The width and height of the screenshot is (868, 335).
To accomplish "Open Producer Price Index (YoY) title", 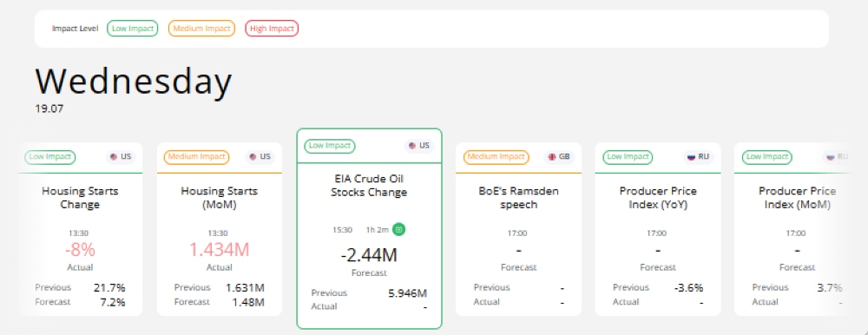I will click(658, 198).
